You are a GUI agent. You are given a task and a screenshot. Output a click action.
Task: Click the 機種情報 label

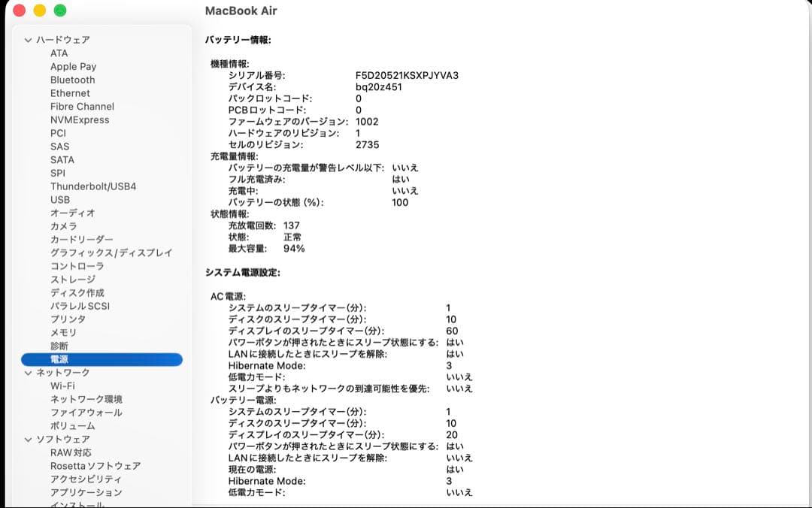(229, 64)
